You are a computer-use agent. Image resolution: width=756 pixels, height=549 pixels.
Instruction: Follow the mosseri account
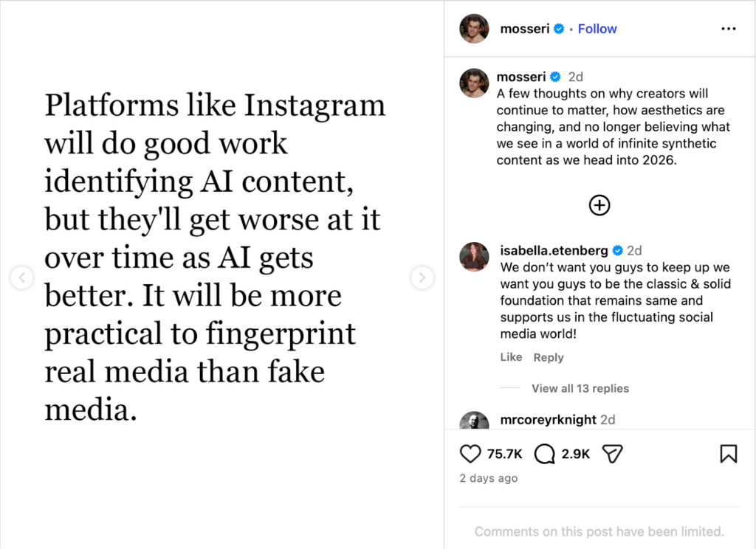coord(597,29)
